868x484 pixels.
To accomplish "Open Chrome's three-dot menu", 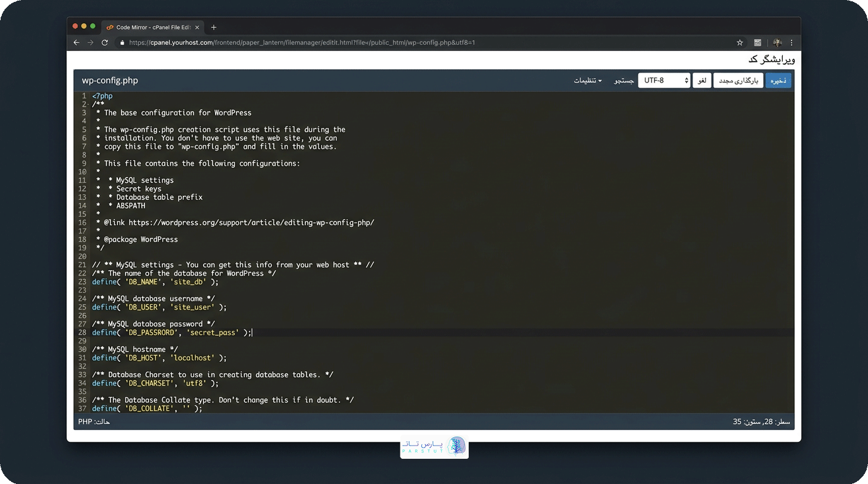I will (x=792, y=43).
